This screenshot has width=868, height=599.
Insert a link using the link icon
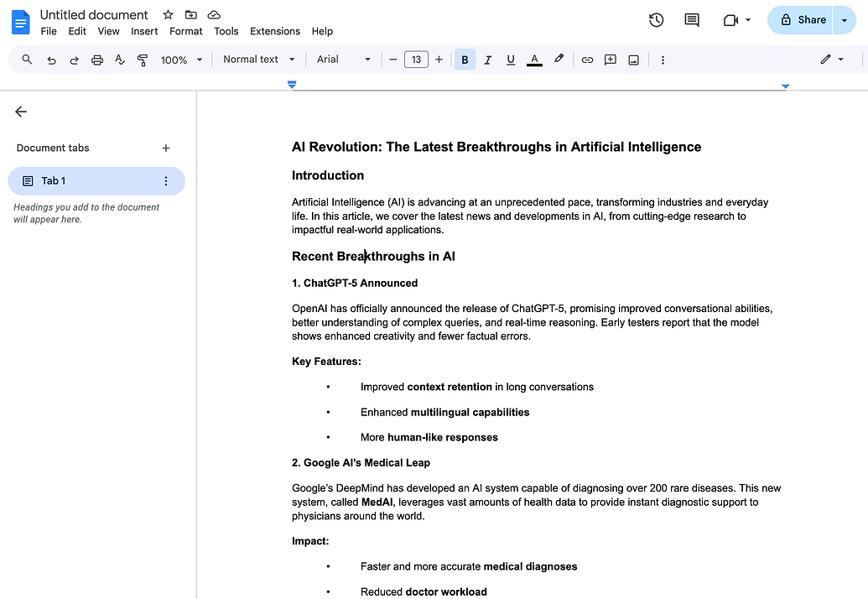(587, 60)
